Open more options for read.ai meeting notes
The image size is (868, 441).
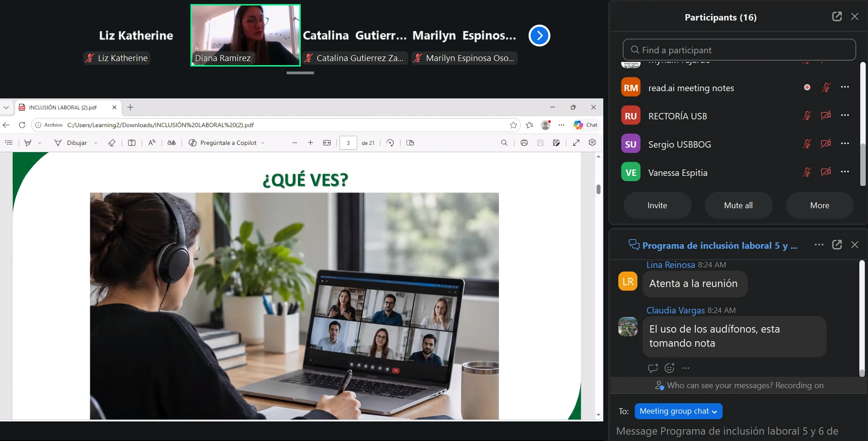[x=845, y=87]
